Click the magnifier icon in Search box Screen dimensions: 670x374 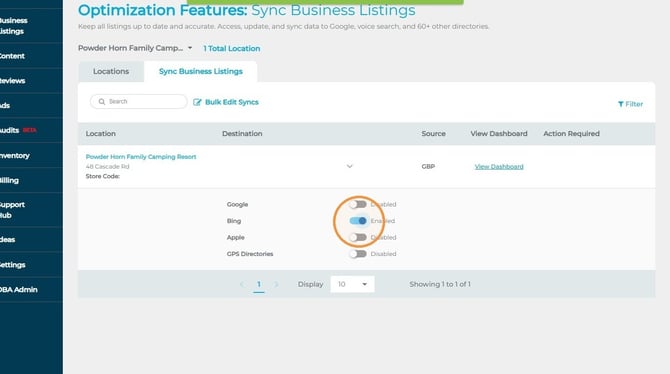pos(102,102)
